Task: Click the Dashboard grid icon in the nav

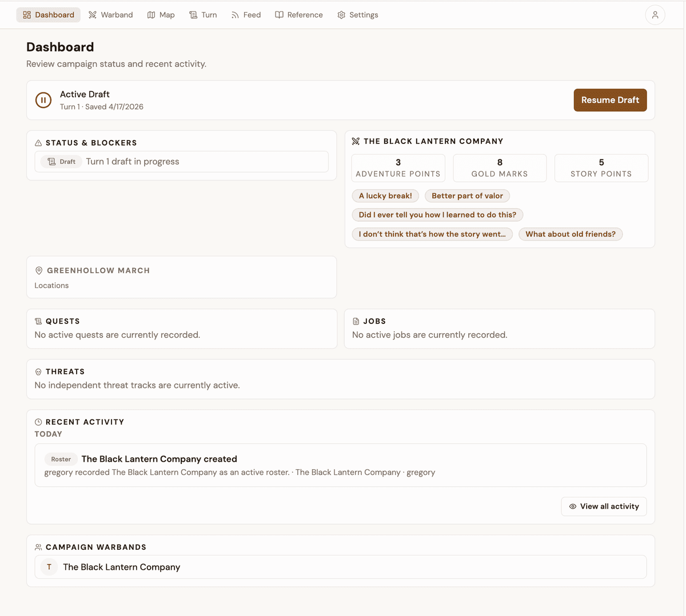Action: (27, 15)
